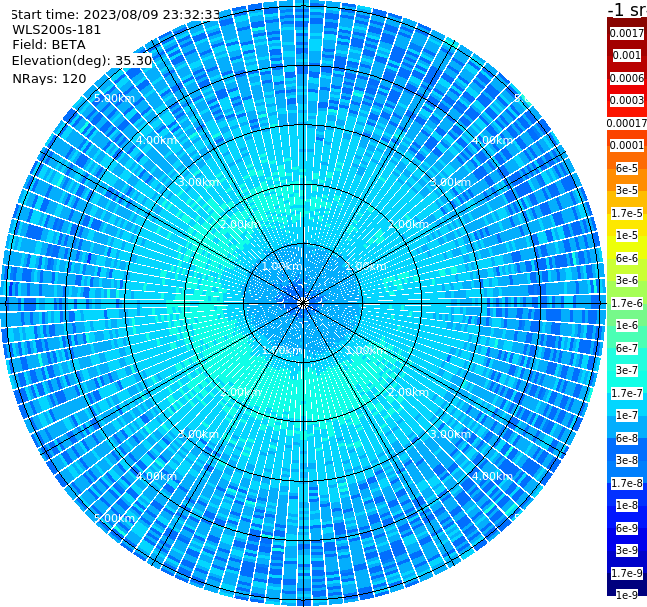
Task: Click the NRays: 120 label
Action: (49, 78)
